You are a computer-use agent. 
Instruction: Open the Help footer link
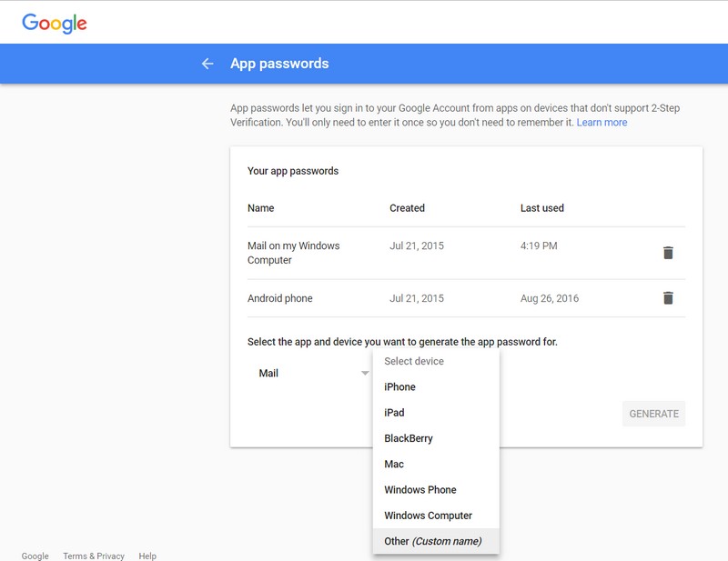pos(147,556)
